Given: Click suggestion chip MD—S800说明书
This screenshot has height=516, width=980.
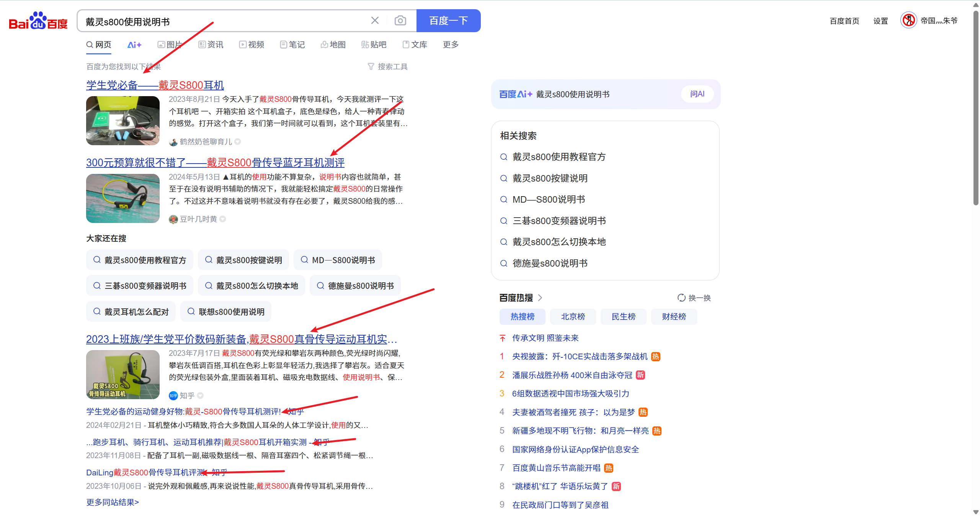Looking at the screenshot, I should click(338, 260).
